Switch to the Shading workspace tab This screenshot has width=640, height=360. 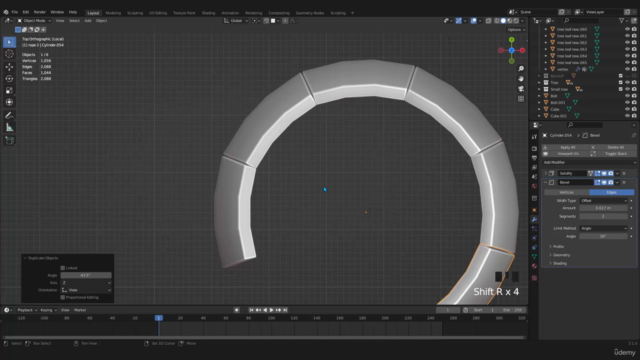click(x=208, y=13)
